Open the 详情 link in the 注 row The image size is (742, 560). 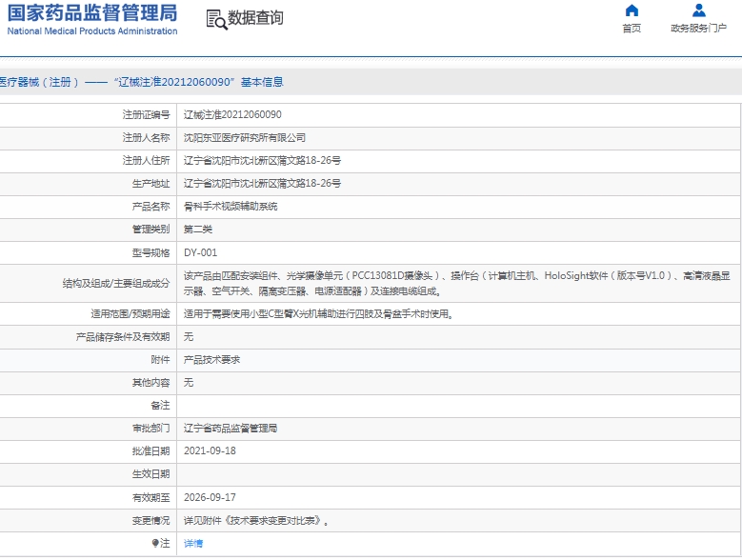pos(193,544)
